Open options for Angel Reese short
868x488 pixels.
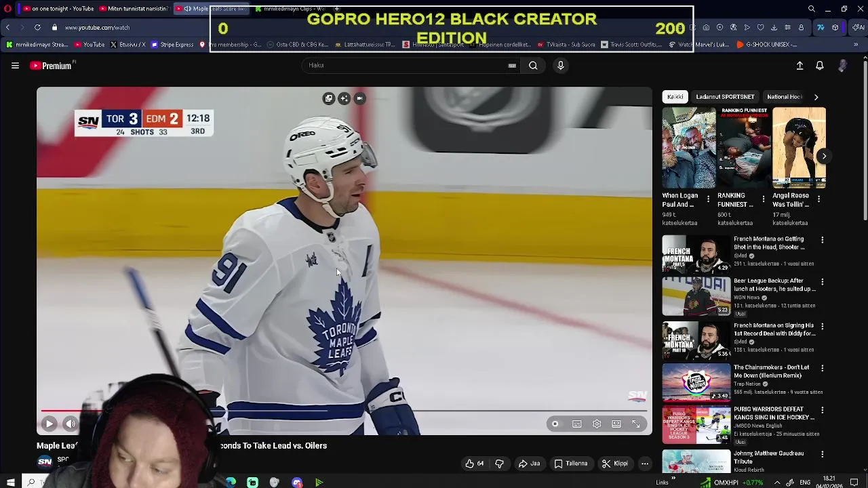818,199
